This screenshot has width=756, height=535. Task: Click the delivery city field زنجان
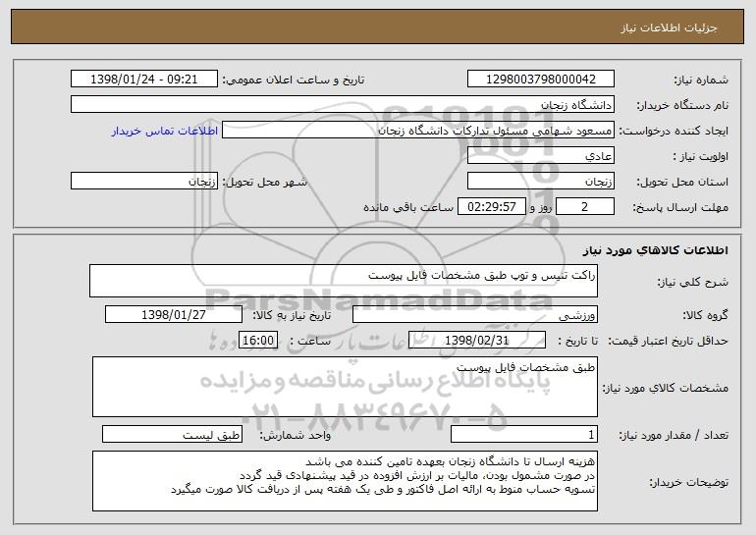click(x=144, y=182)
